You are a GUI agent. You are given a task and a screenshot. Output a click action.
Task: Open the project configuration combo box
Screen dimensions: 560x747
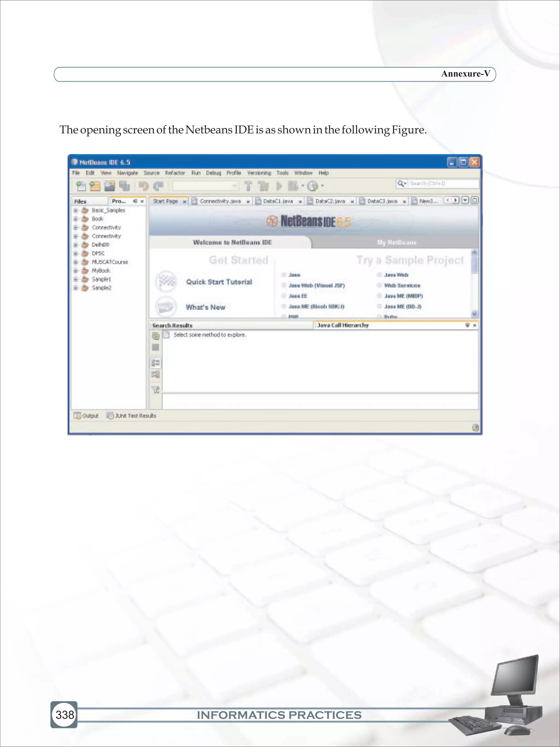pos(205,186)
